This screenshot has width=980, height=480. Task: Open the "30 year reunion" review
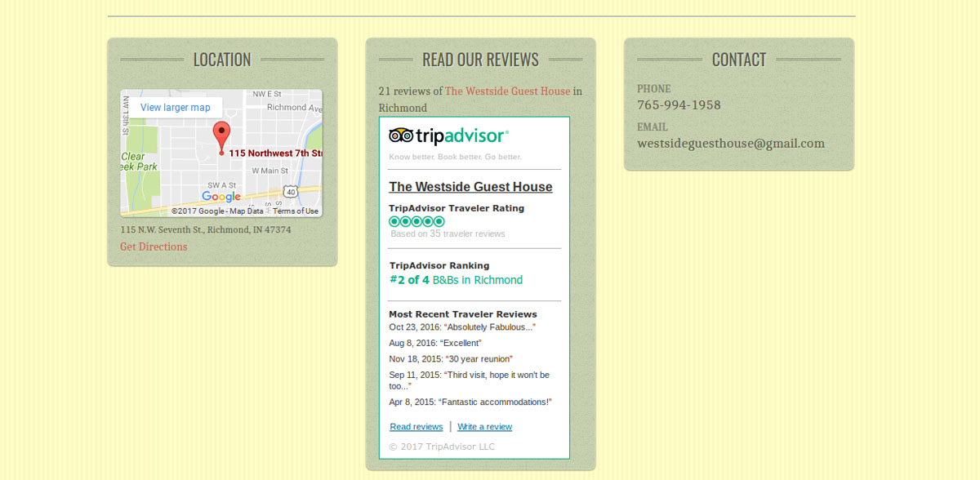click(x=479, y=359)
